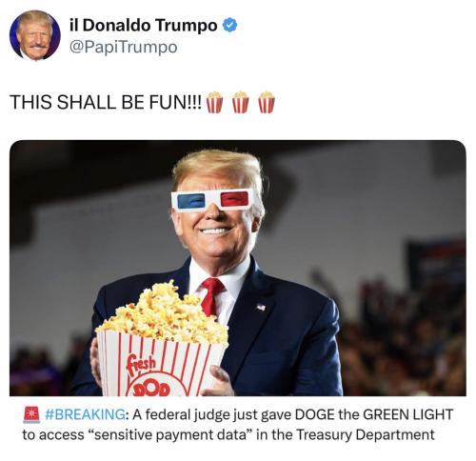The width and height of the screenshot is (476, 461).
Task: Click the red necktie in the photo
Action: click(x=211, y=296)
